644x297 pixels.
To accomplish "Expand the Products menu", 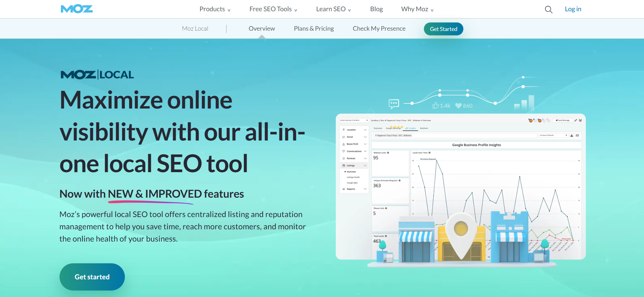I will coord(215,9).
